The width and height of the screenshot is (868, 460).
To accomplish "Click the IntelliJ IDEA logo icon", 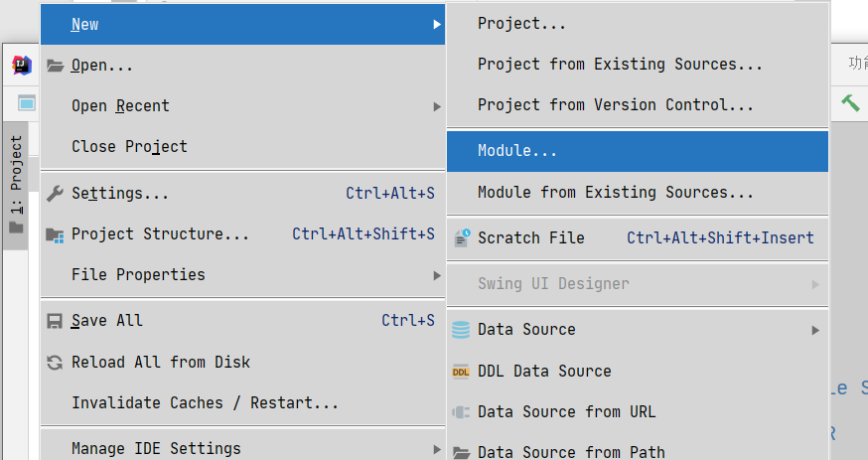I will click(22, 66).
